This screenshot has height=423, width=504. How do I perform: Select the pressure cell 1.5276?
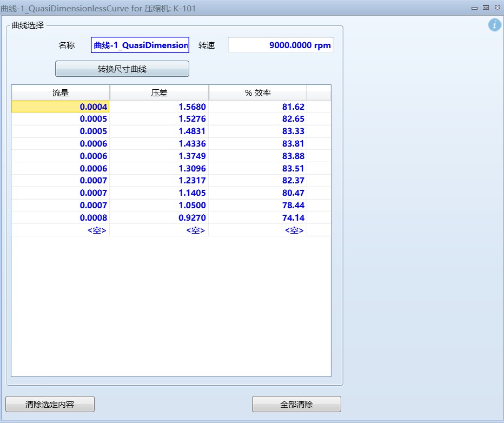[159, 119]
